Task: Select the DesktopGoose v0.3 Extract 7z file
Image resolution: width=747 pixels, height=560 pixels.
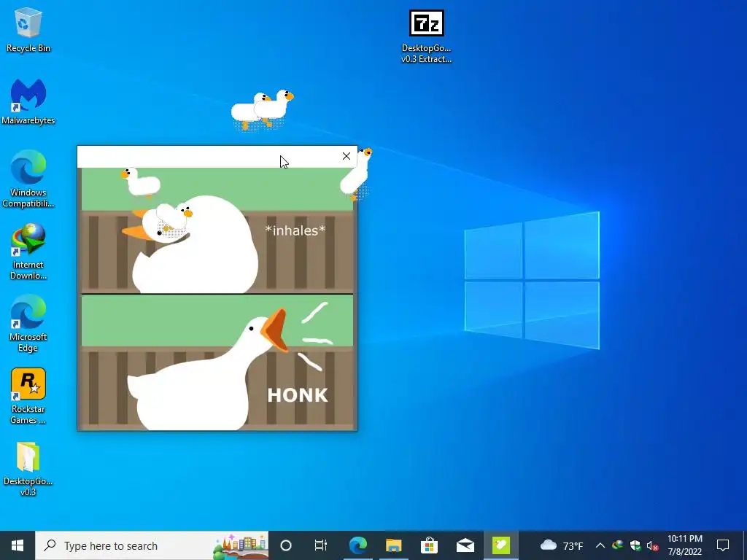Action: click(426, 36)
